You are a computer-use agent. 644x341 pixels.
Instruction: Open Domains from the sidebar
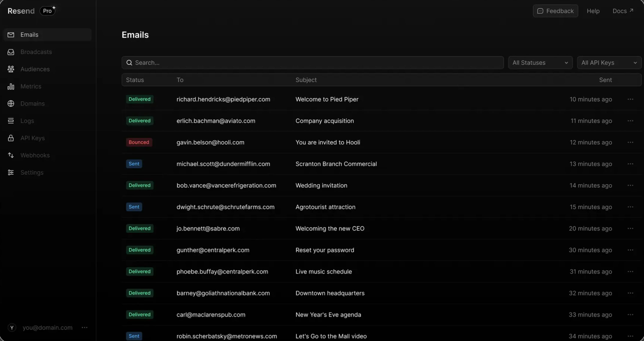33,104
